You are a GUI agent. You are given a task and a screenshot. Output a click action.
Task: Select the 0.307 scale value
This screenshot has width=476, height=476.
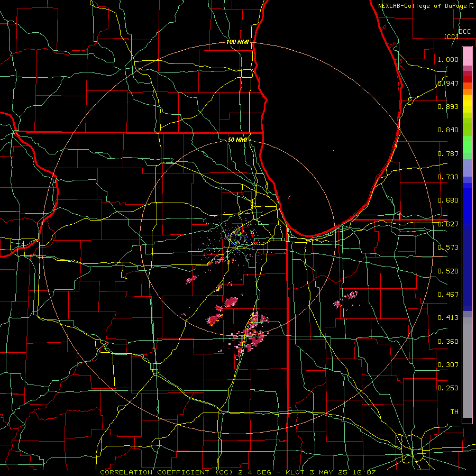pyautogui.click(x=448, y=364)
